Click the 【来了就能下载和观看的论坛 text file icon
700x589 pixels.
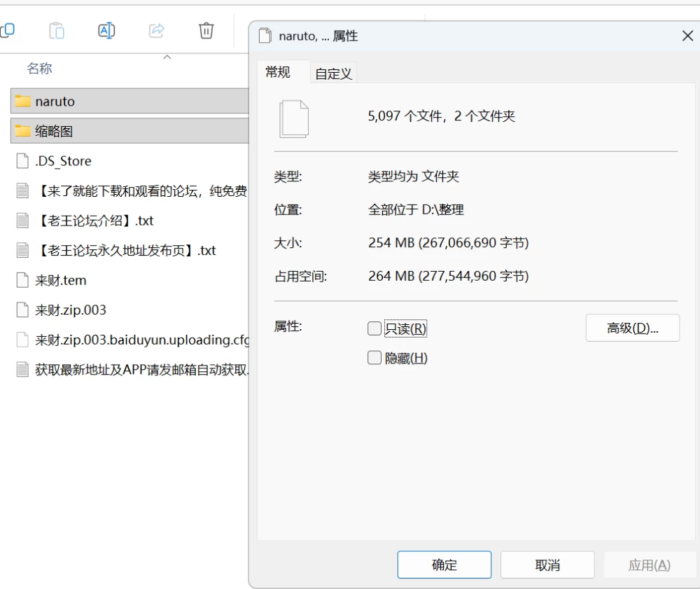point(22,190)
